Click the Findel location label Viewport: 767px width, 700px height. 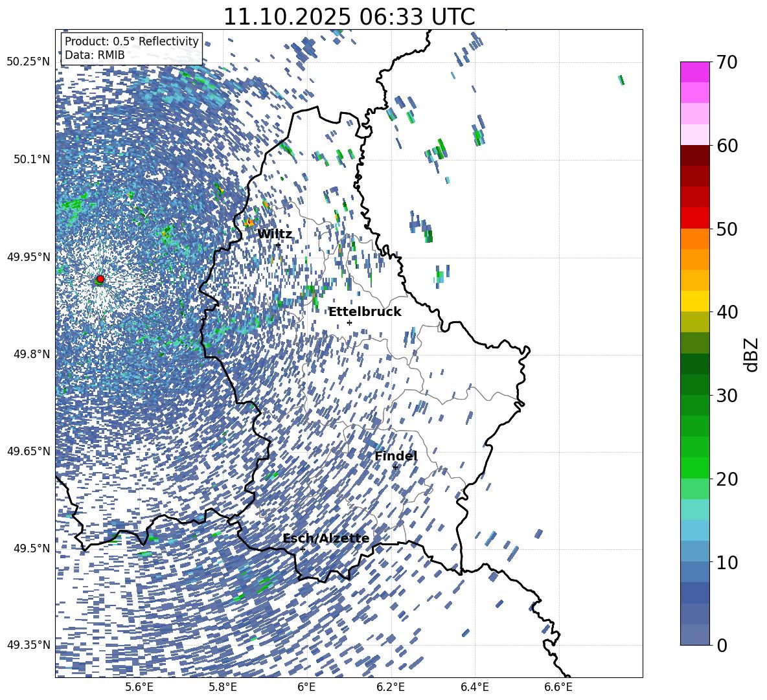[x=396, y=456]
